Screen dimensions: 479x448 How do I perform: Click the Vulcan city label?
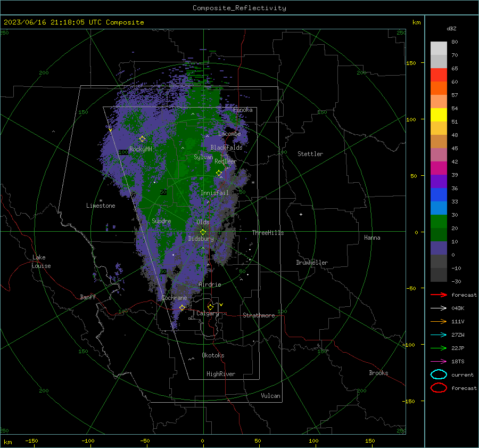point(270,396)
